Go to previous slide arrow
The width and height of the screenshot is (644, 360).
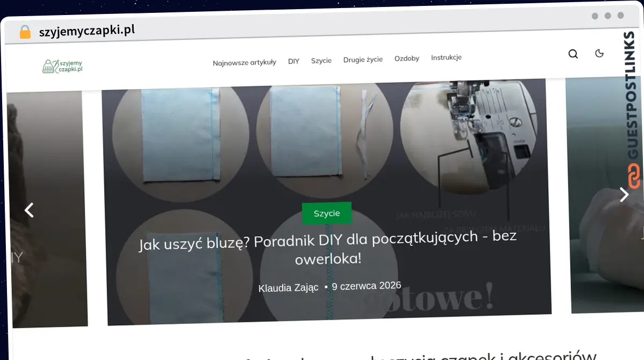(29, 210)
